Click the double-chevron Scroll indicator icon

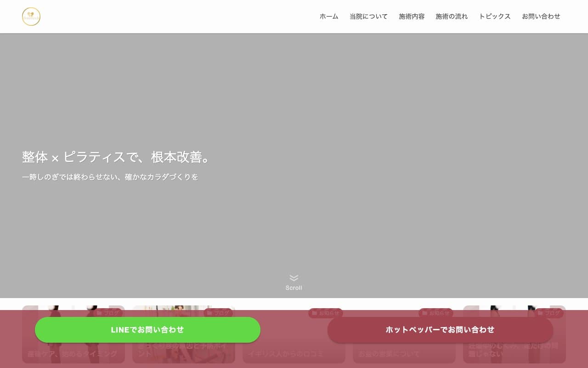pyautogui.click(x=294, y=278)
